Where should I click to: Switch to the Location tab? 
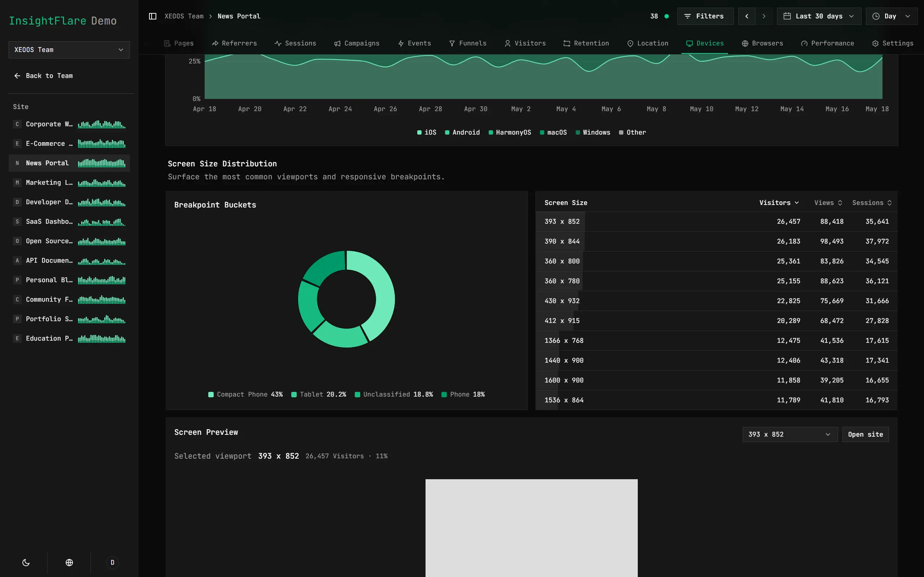point(648,43)
